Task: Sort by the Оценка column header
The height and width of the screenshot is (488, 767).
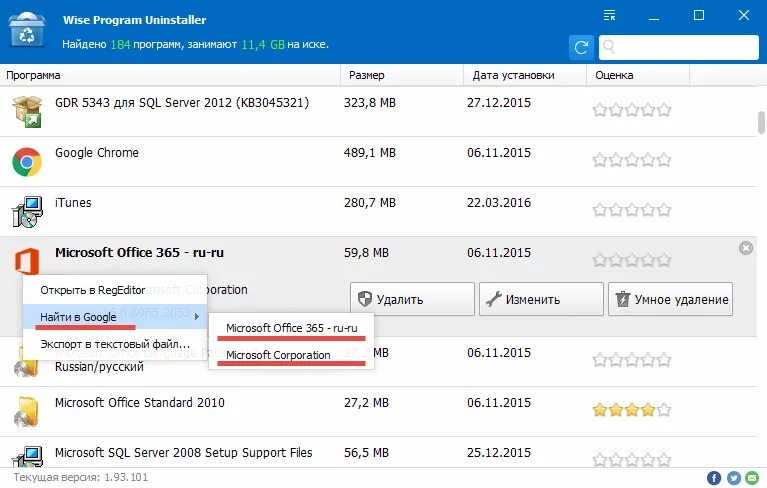Action: tap(638, 75)
